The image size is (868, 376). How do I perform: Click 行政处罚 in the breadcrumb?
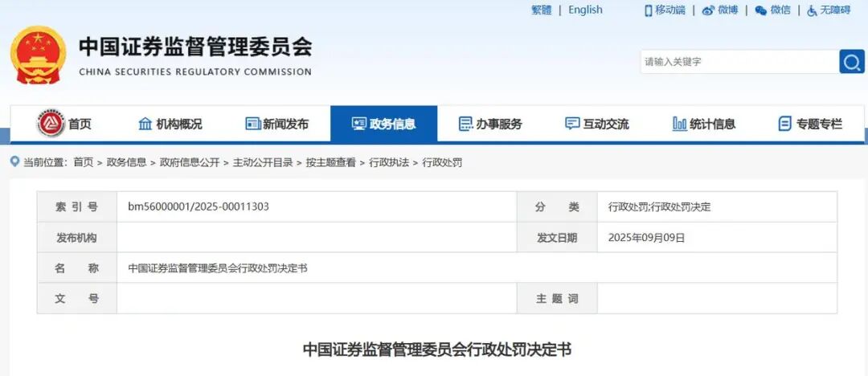click(442, 162)
